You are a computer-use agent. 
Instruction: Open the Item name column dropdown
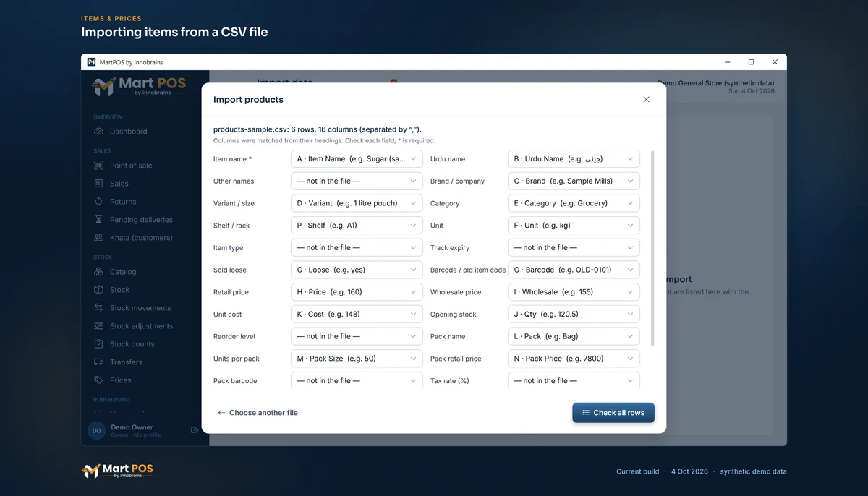click(357, 159)
